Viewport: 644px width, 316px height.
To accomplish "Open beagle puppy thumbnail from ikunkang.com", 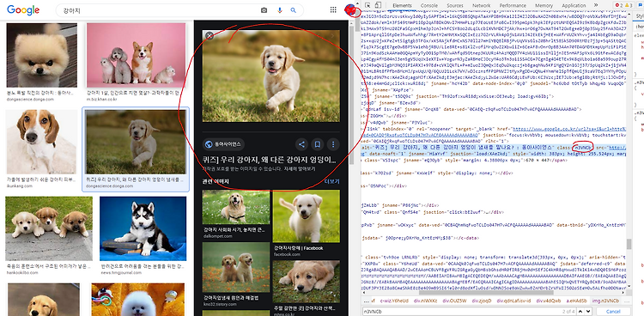I will (41, 142).
